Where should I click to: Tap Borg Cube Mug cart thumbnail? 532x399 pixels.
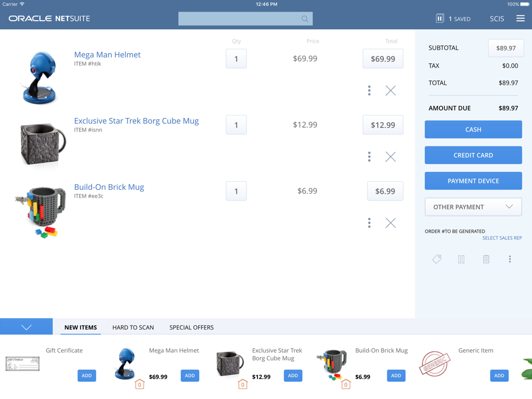[x=43, y=144]
